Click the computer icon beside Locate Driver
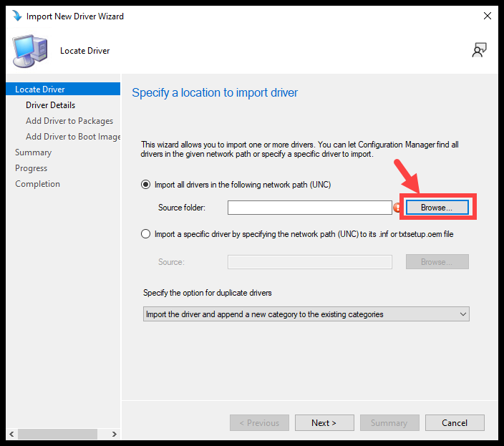Screen dimensions: 504x446 tap(30, 51)
